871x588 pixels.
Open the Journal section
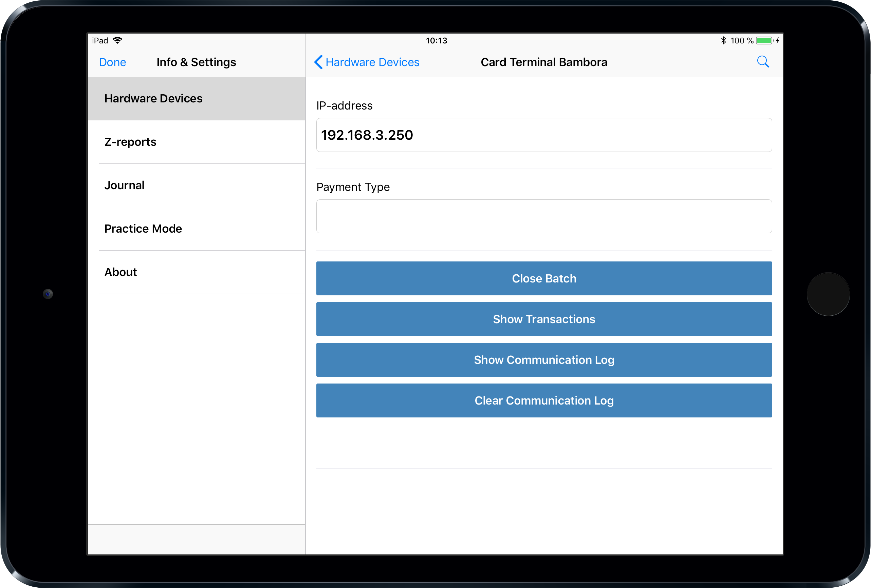pos(125,185)
